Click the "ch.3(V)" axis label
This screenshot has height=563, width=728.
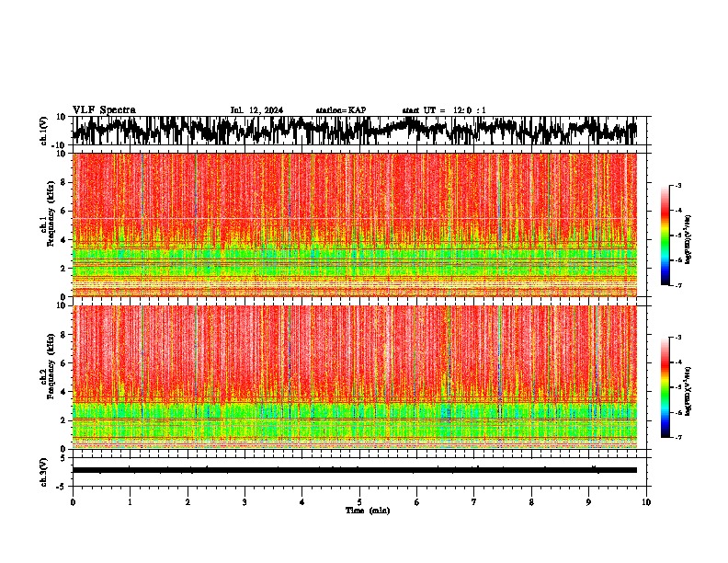coord(44,472)
